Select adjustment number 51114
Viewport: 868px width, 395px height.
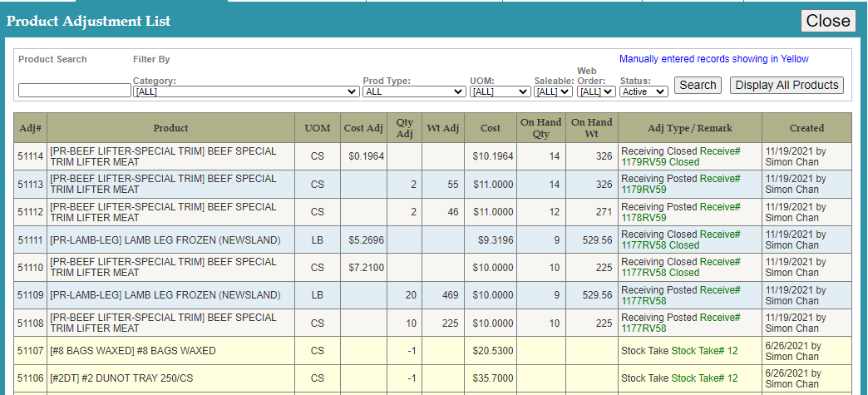click(x=31, y=157)
